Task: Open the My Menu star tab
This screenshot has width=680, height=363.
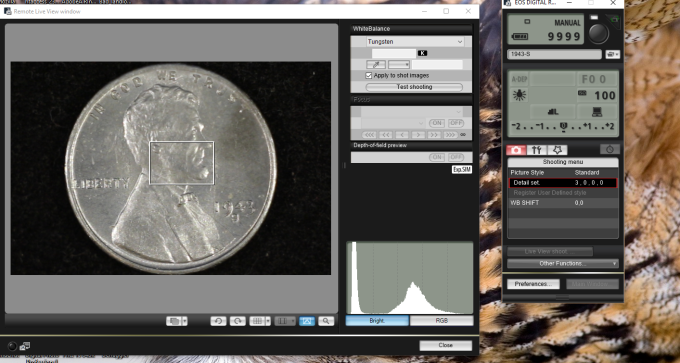Action: click(x=557, y=150)
